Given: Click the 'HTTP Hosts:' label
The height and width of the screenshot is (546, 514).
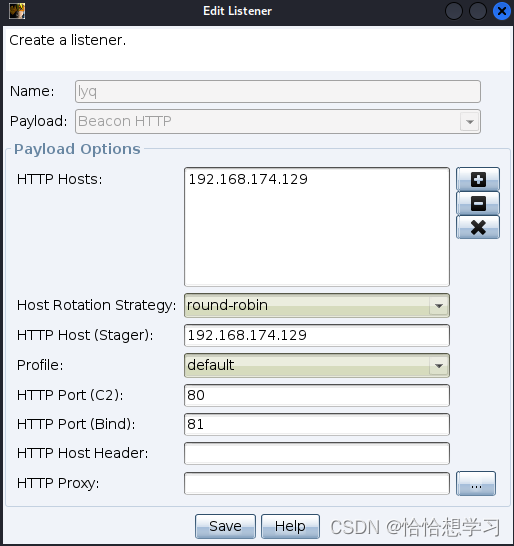Looking at the screenshot, I should tap(60, 179).
